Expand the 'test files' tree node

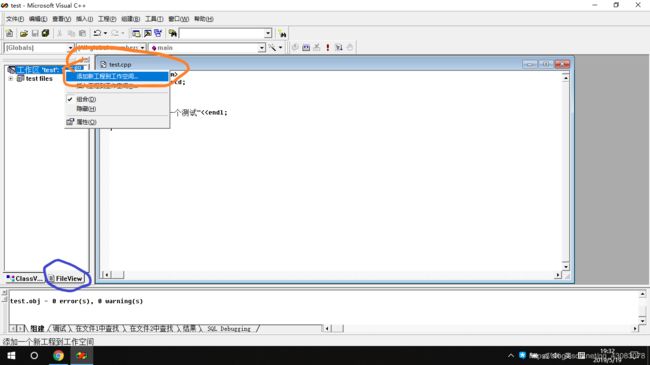click(x=11, y=78)
